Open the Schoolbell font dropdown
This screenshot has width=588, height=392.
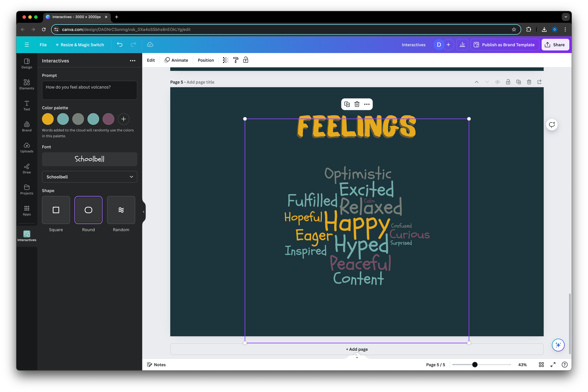pos(89,177)
